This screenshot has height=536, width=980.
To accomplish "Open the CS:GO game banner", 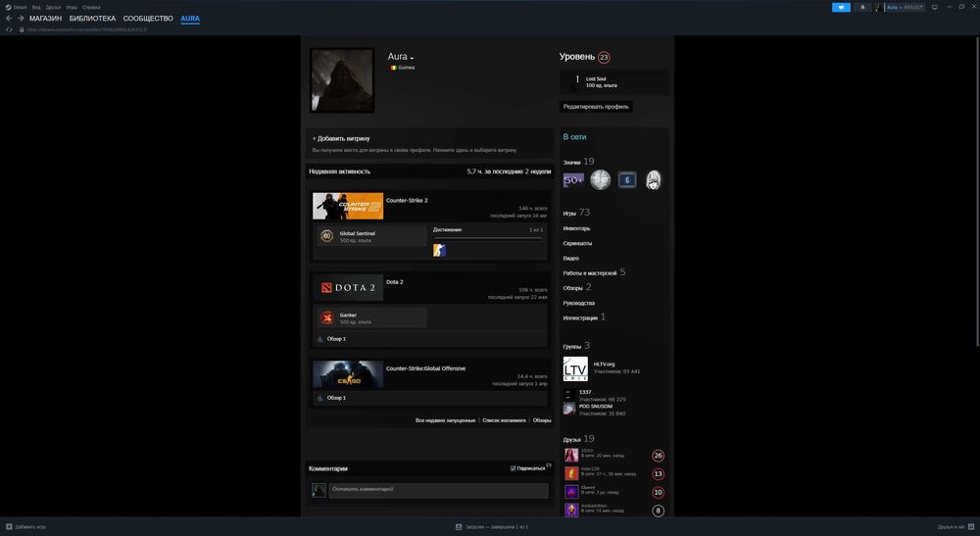I will click(x=348, y=374).
